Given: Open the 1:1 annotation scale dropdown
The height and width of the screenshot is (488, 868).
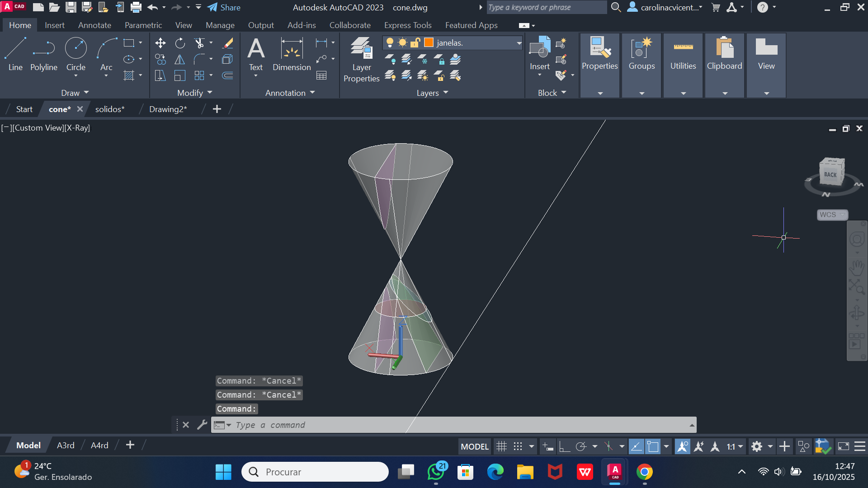Looking at the screenshot, I should (x=735, y=447).
